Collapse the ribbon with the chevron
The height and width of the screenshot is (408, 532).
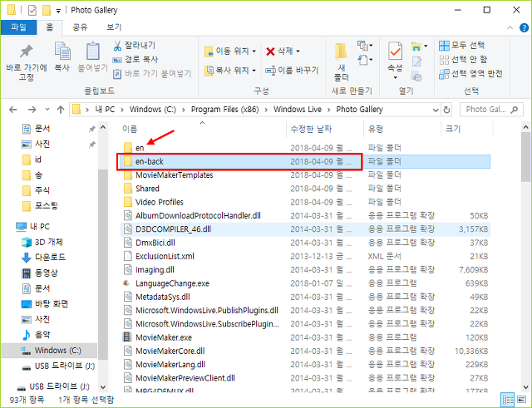click(x=510, y=27)
